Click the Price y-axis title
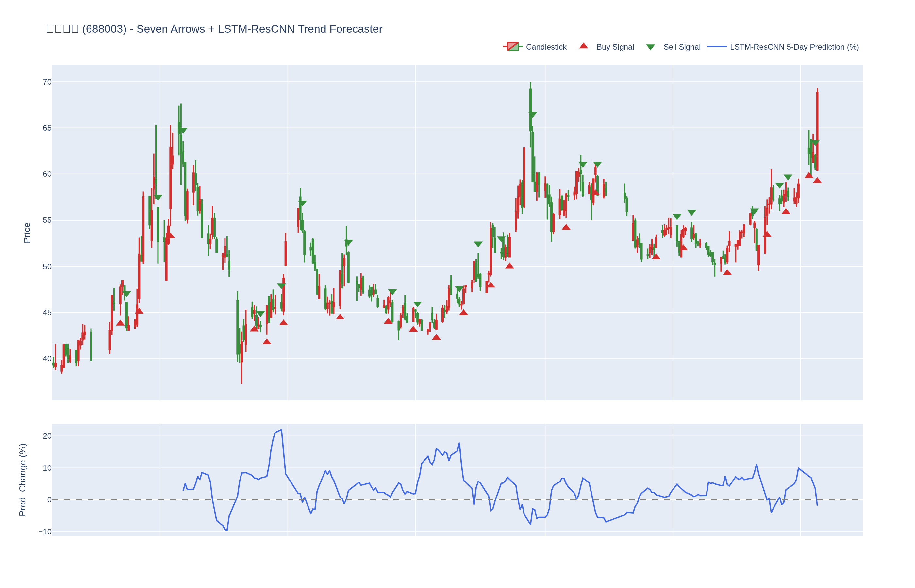The image size is (915, 588). (27, 233)
